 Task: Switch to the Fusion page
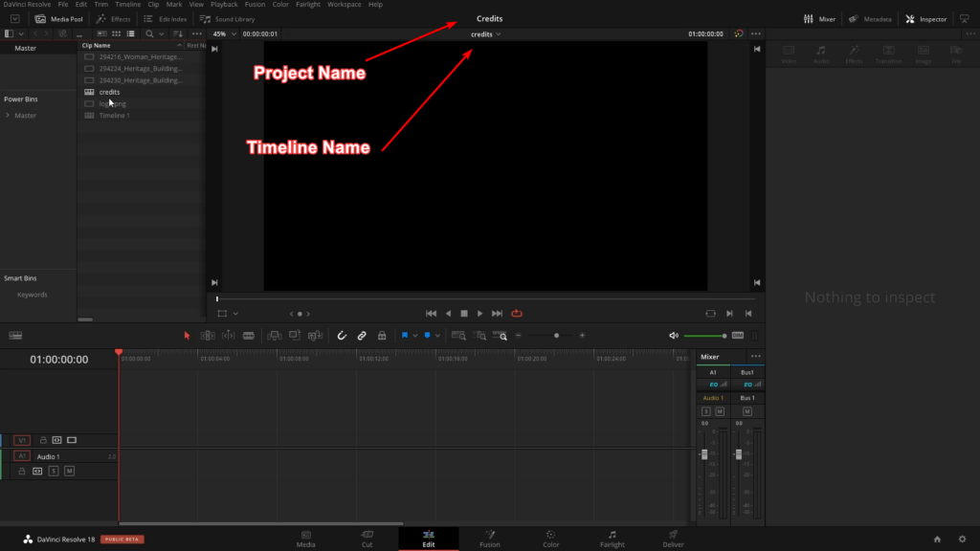tap(489, 539)
